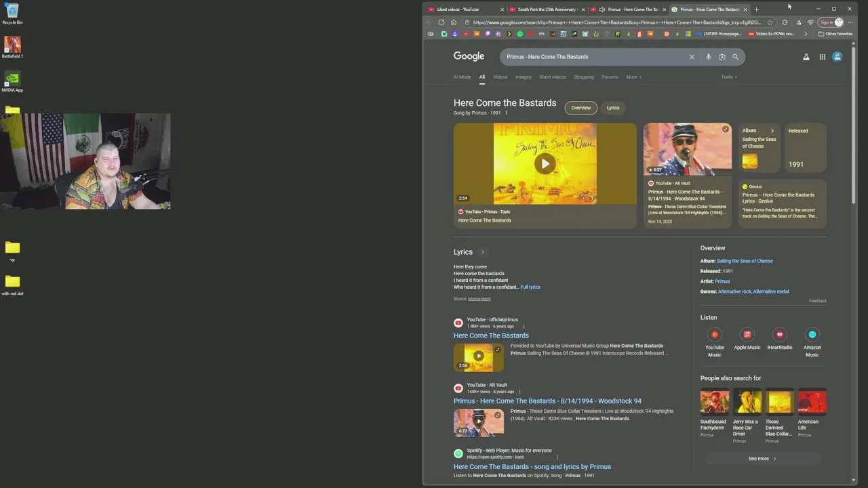Bookmark this page with star icon
Viewport: 868px width, 488px height.
[x=770, y=22]
